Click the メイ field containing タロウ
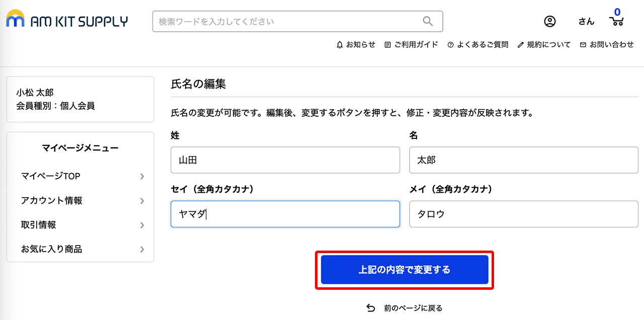Image resolution: width=644 pixels, height=320 pixels. click(x=523, y=214)
